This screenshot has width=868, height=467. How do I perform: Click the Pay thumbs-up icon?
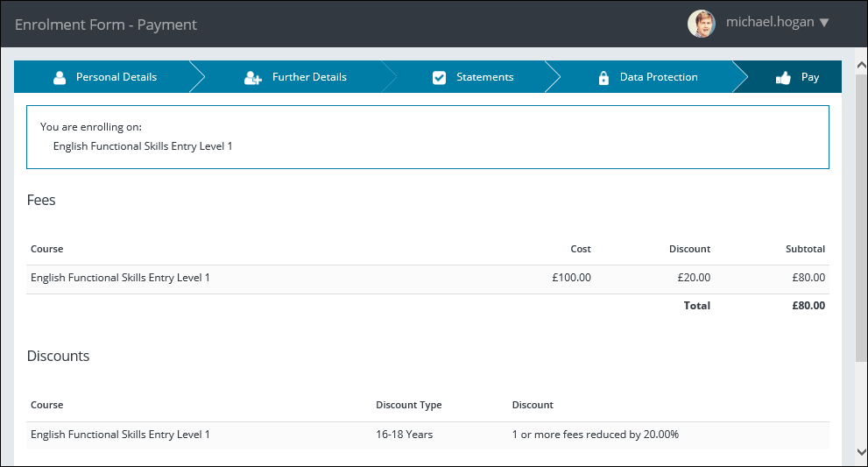click(x=783, y=77)
